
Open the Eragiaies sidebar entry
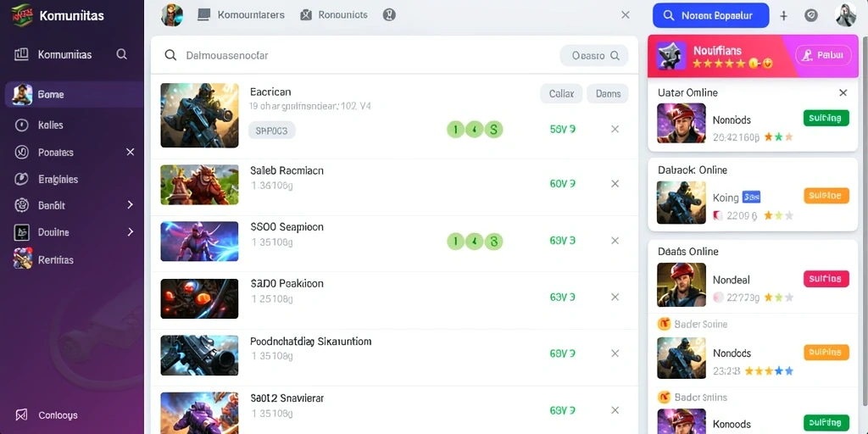click(58, 180)
